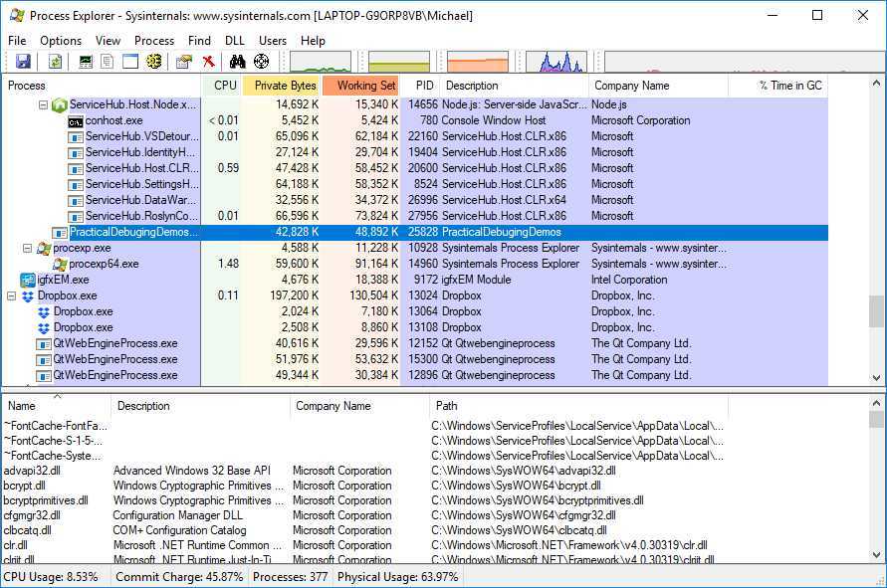Click the ServiceHub.VSDetour process icon
The width and height of the screenshot is (887, 588).
click(76, 137)
